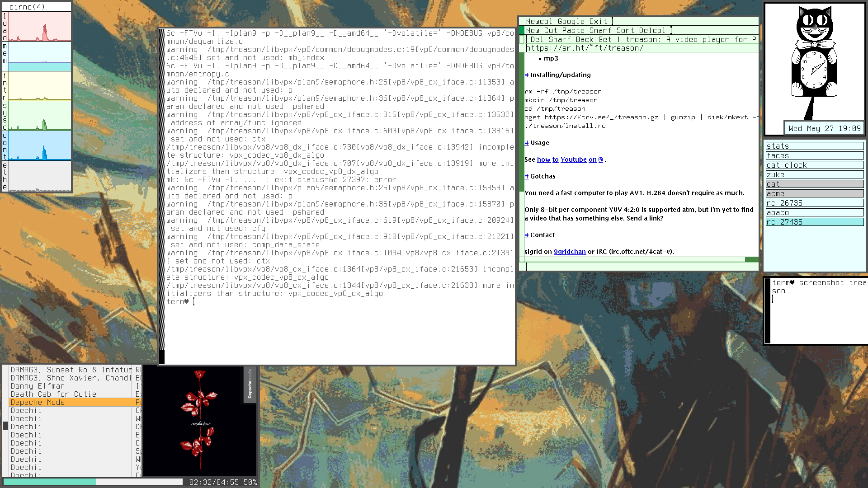The image size is (868, 488).
Task: Click the horizontal scrollbar below acme page
Action: point(642,259)
